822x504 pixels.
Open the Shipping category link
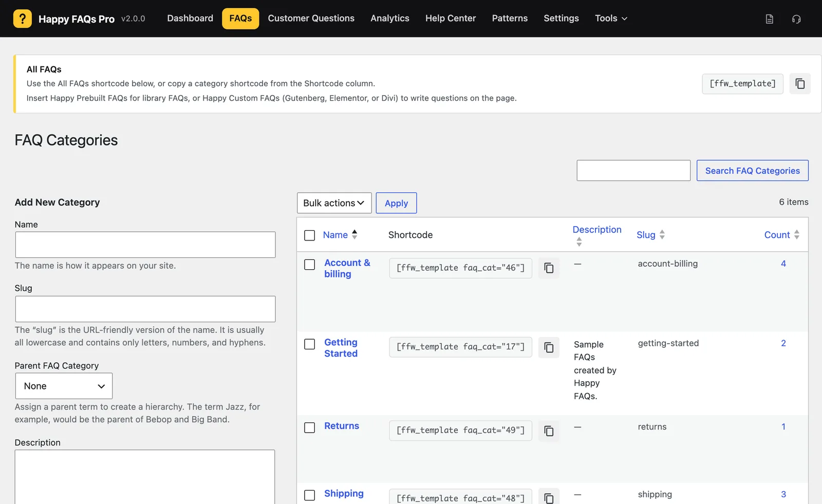(x=344, y=494)
